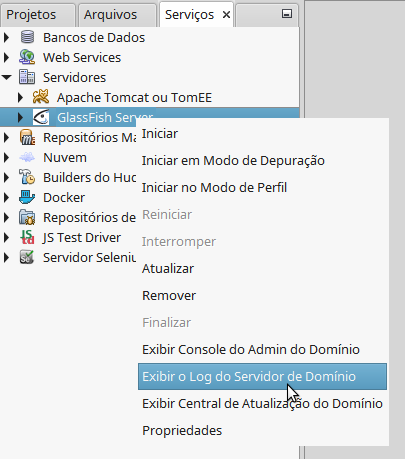Click the Nuvem cloud icon
This screenshot has width=405, height=459.
(27, 157)
